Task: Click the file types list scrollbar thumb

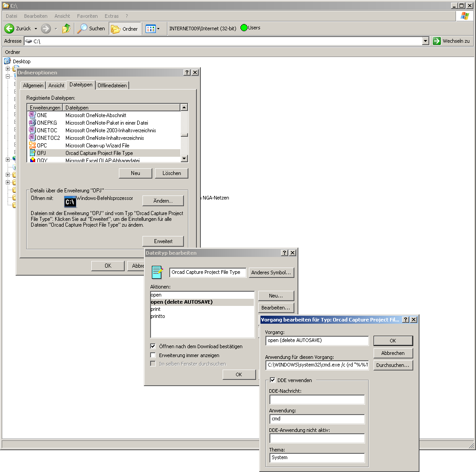Action: tap(184, 135)
